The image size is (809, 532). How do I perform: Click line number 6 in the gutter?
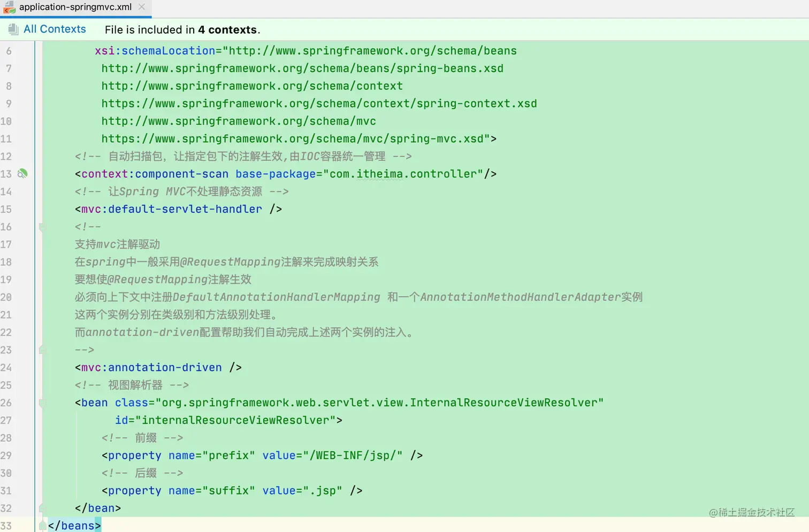[x=9, y=51]
